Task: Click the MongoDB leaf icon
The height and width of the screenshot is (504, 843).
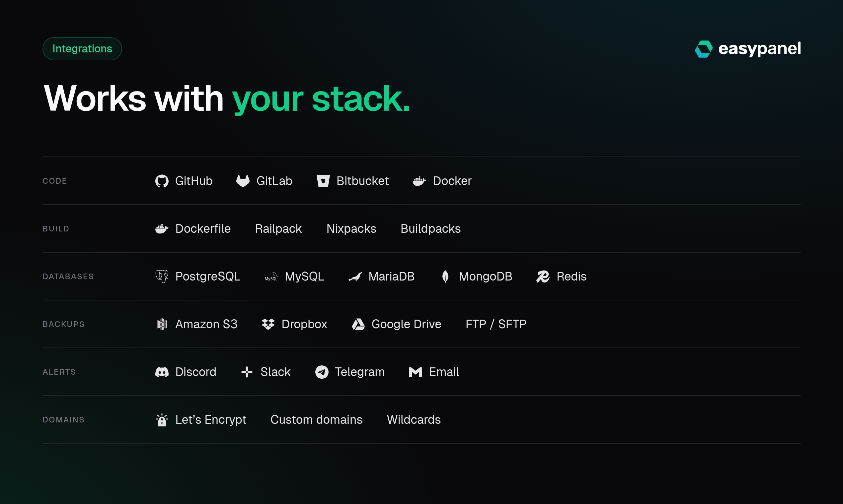Action: [445, 277]
